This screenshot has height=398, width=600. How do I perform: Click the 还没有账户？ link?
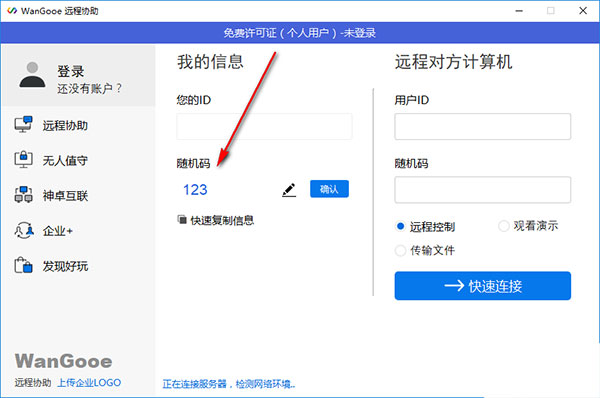click(x=89, y=89)
